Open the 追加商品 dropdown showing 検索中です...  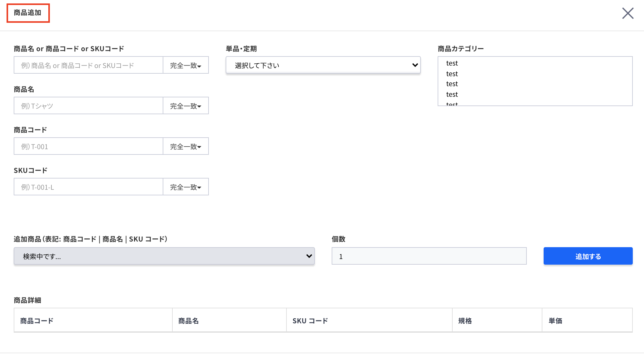click(164, 256)
